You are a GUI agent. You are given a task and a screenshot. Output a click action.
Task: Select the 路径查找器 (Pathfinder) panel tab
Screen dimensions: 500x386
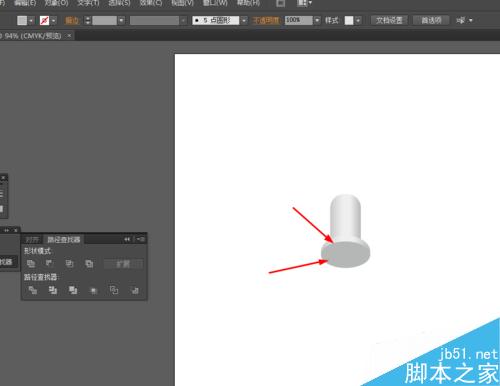pos(64,239)
